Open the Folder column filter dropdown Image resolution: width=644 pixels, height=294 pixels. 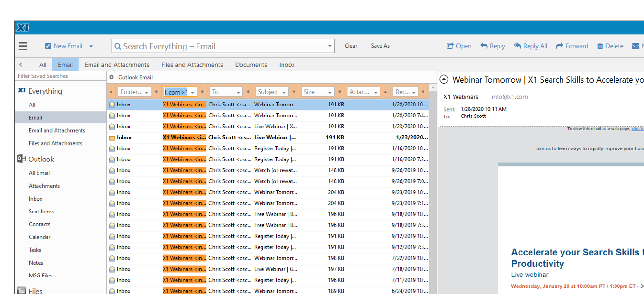[147, 92]
